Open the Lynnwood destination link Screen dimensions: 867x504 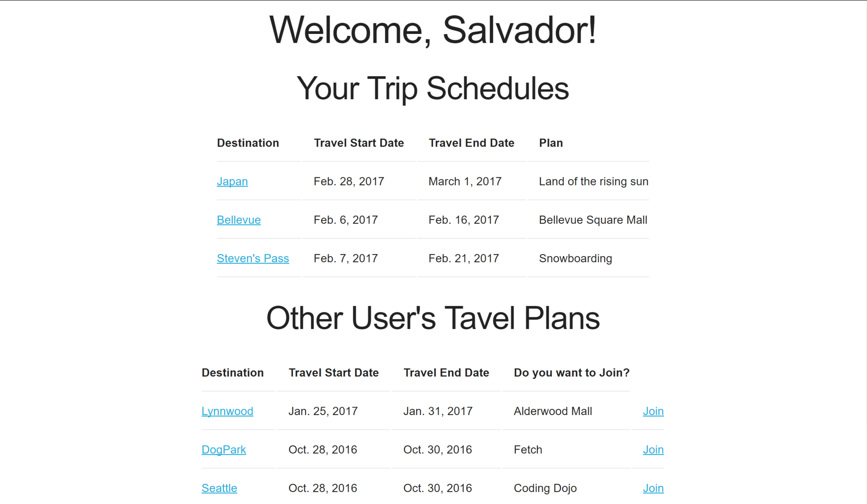point(227,411)
